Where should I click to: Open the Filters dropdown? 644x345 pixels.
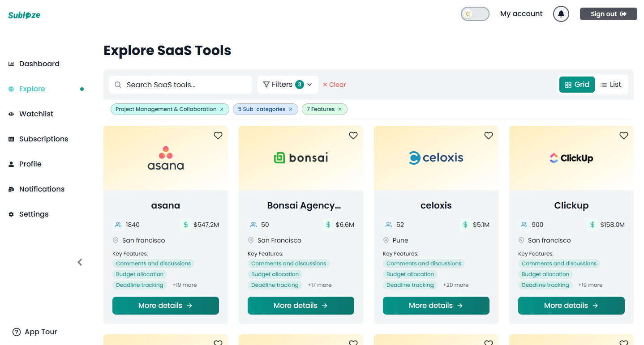pos(288,85)
